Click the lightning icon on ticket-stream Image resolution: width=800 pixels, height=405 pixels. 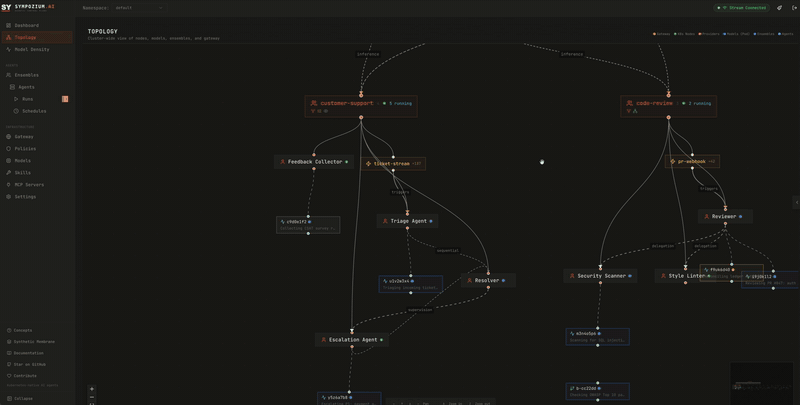coord(368,164)
